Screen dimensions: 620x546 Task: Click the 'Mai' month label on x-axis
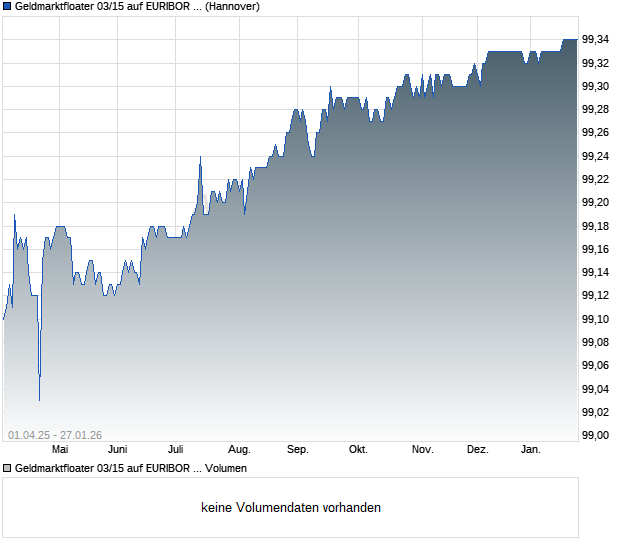coord(60,450)
